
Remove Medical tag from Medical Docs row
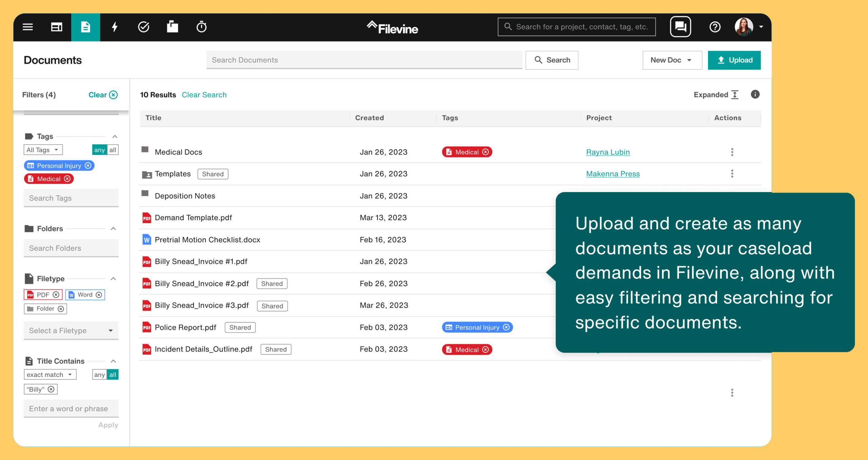(486, 152)
